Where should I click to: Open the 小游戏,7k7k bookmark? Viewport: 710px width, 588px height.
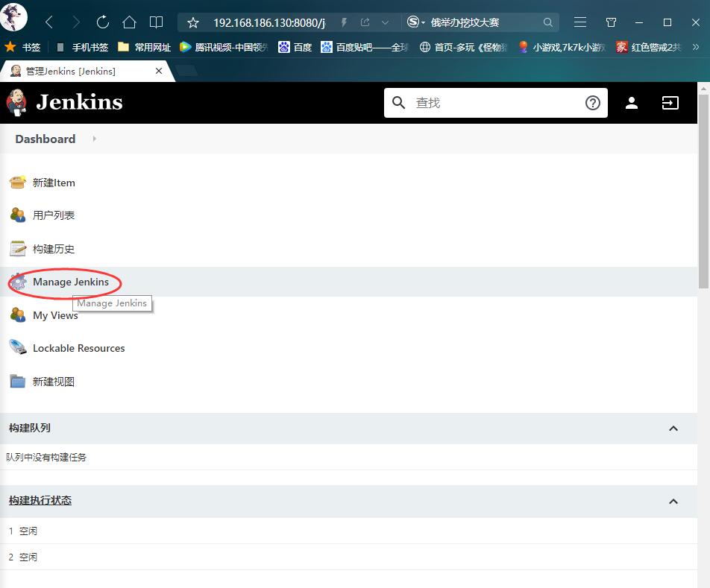(x=562, y=47)
